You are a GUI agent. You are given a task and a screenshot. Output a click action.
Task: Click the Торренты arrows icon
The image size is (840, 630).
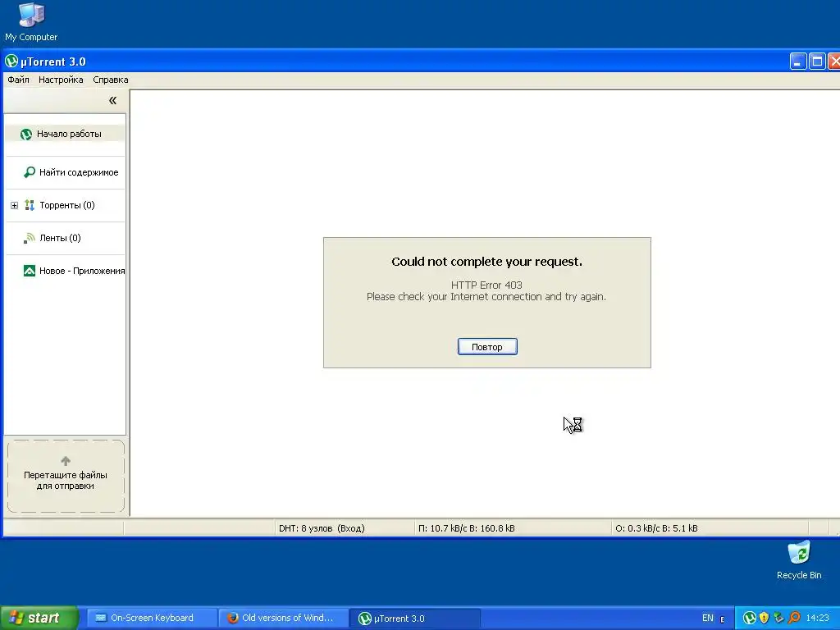30,205
